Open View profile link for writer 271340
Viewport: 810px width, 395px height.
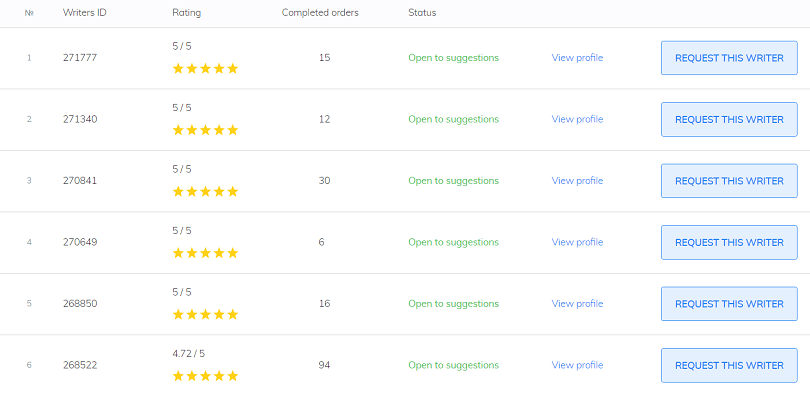point(577,119)
